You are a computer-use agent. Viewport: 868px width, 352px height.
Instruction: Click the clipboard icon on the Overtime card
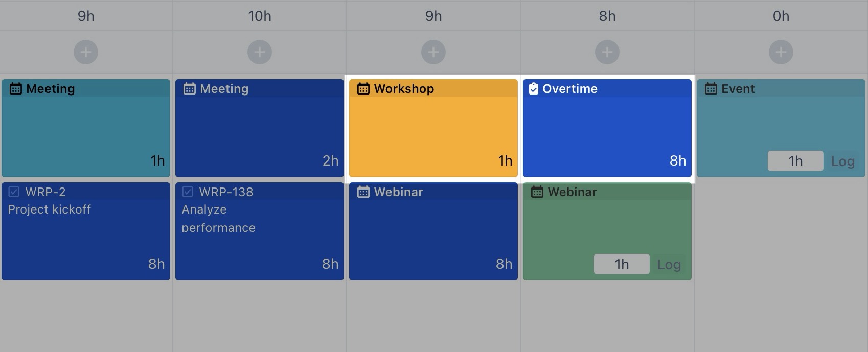533,89
